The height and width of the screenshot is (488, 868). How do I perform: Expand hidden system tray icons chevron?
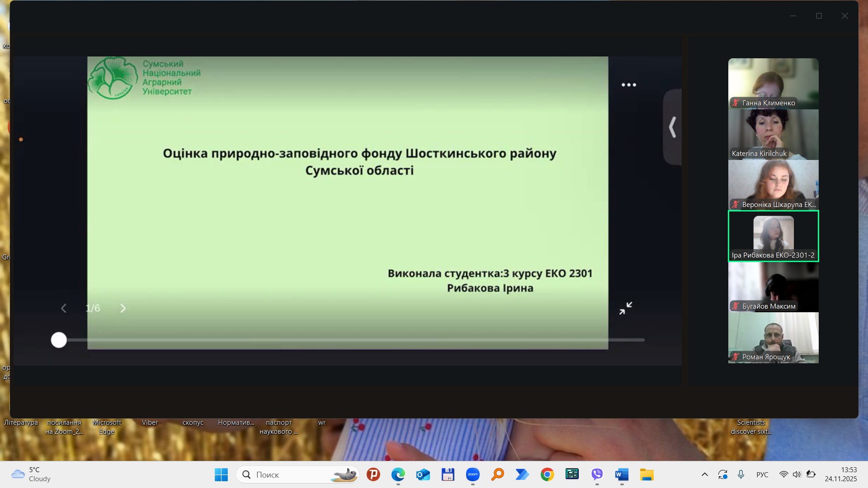pyautogui.click(x=704, y=474)
